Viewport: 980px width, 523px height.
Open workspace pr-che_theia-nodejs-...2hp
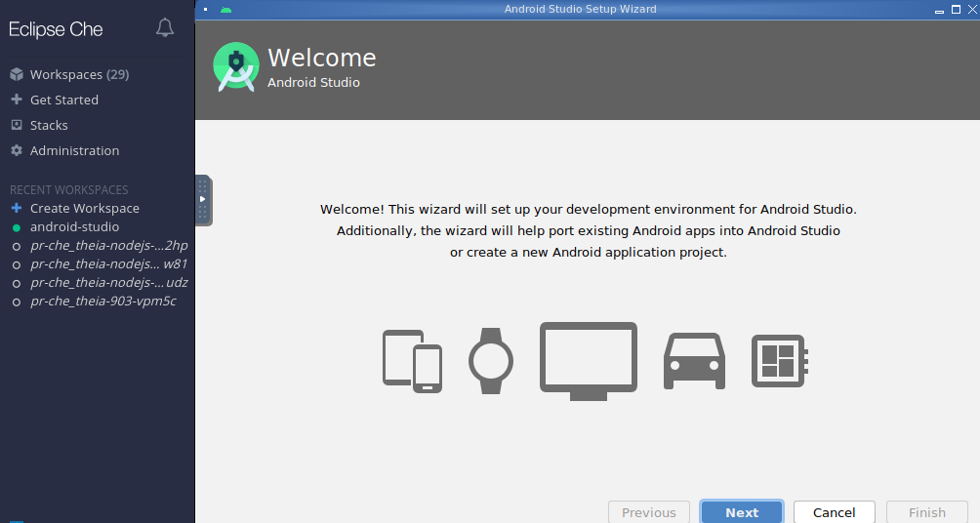tap(108, 246)
